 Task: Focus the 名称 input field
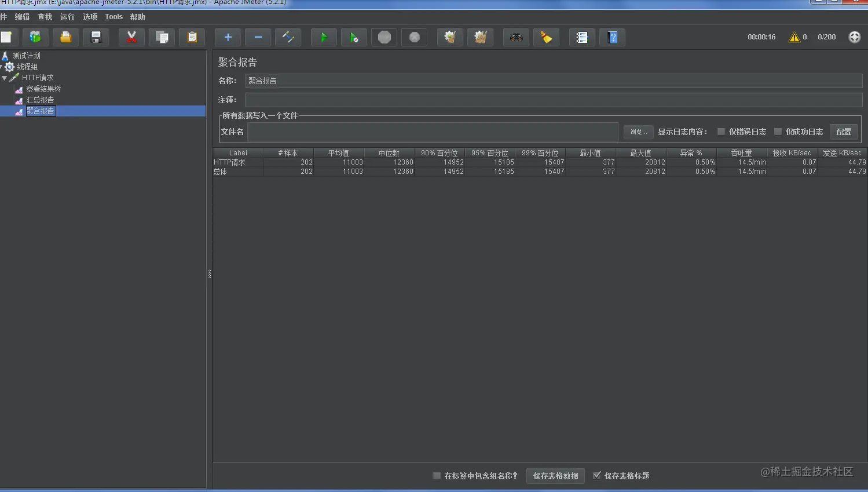point(554,81)
